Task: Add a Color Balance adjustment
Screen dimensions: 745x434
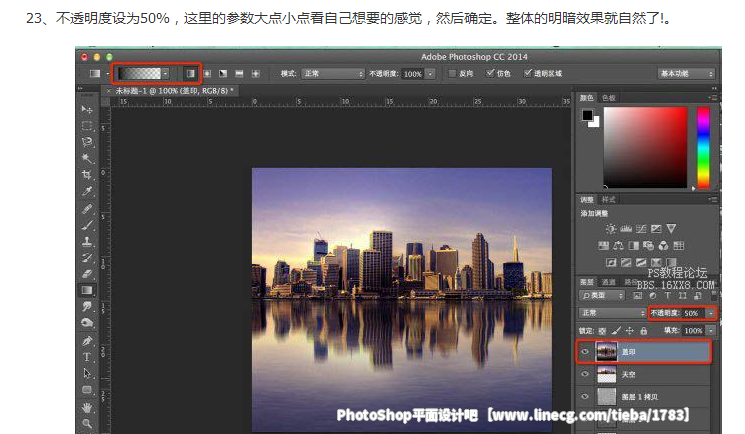Action: tap(618, 245)
